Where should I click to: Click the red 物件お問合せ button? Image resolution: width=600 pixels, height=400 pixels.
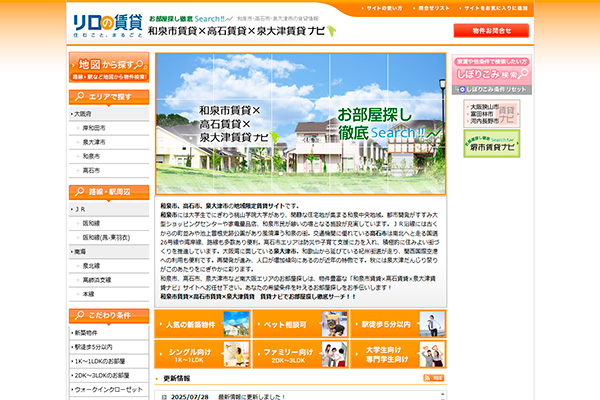click(491, 31)
